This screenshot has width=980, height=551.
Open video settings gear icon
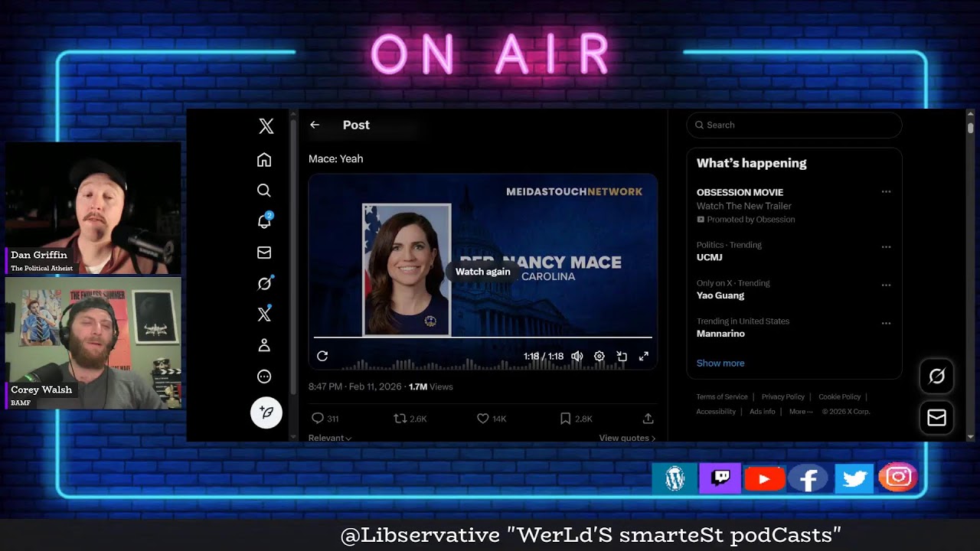pyautogui.click(x=599, y=356)
